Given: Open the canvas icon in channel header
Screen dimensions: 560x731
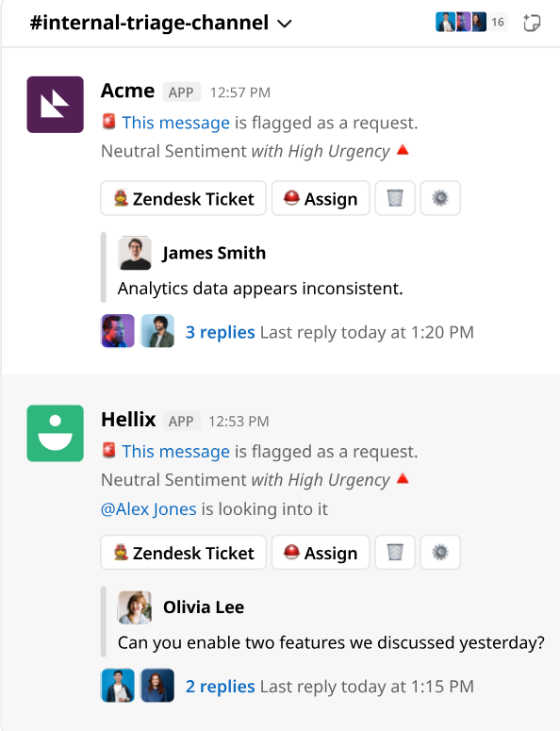Looking at the screenshot, I should coord(532,23).
